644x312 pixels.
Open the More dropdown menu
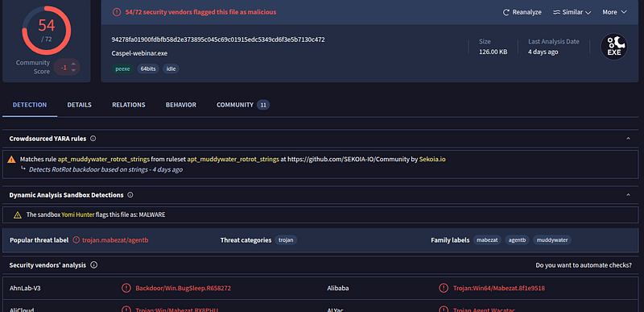[x=614, y=12]
